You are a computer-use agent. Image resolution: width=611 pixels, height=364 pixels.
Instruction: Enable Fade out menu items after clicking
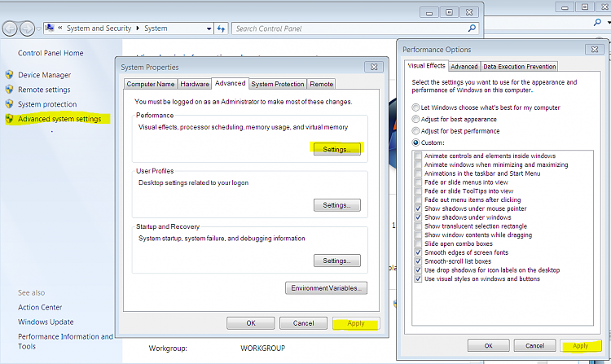(x=418, y=200)
